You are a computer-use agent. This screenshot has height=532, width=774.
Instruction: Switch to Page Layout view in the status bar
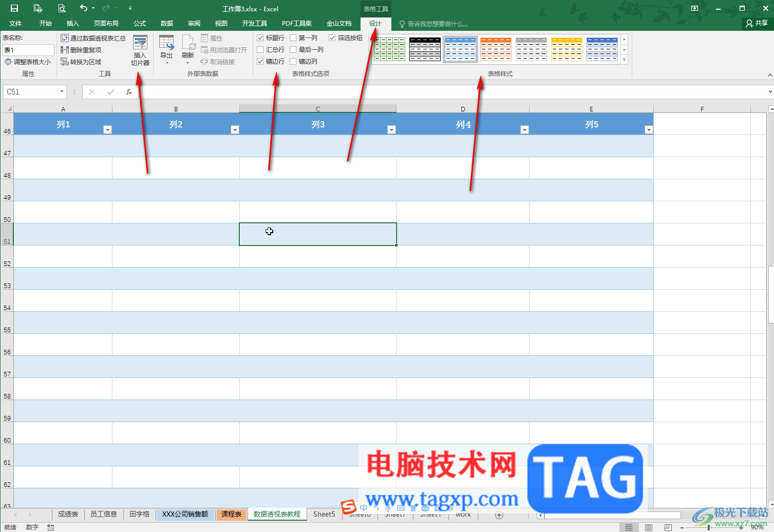(649, 527)
